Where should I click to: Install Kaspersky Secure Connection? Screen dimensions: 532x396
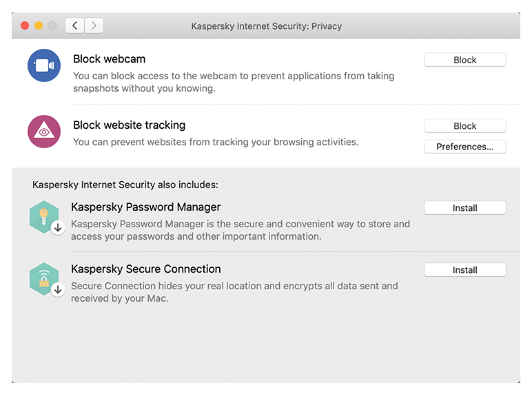(465, 270)
